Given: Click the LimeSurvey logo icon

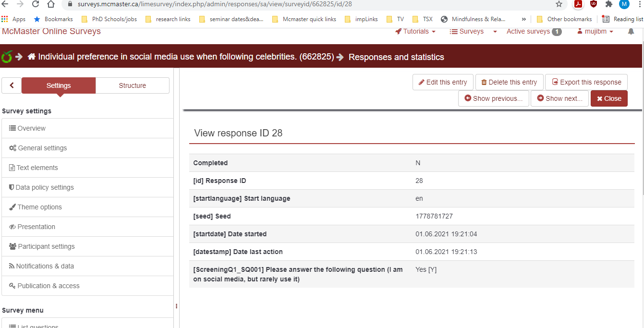Looking at the screenshot, I should click(7, 57).
